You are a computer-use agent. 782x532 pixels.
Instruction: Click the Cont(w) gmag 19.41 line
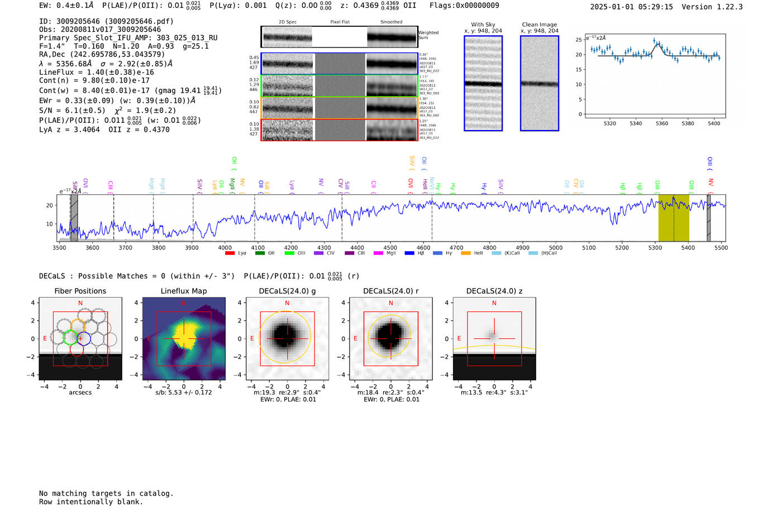[130, 90]
